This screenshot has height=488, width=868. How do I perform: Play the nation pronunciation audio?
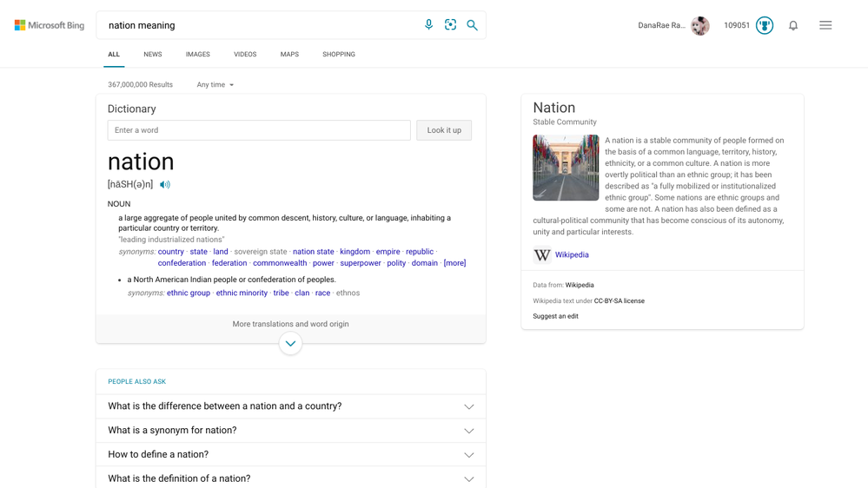pyautogui.click(x=165, y=185)
